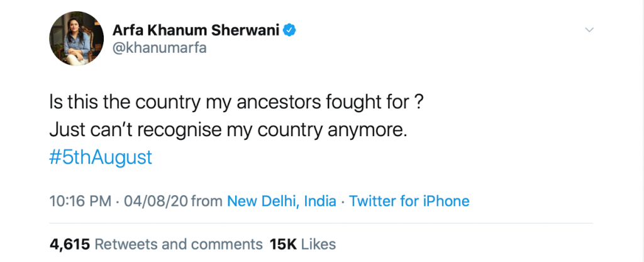Image resolution: width=644 pixels, height=262 pixels.
Task: Click the divider line above the counts
Action: coord(321,223)
